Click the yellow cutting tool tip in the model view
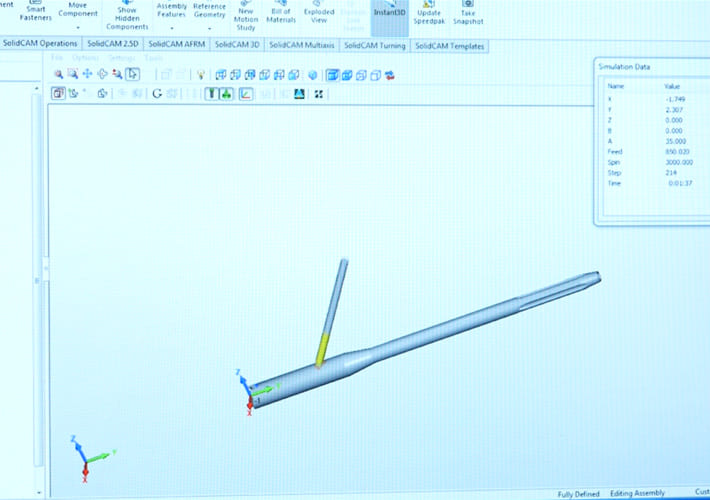The height and width of the screenshot is (500, 710). coord(321,350)
